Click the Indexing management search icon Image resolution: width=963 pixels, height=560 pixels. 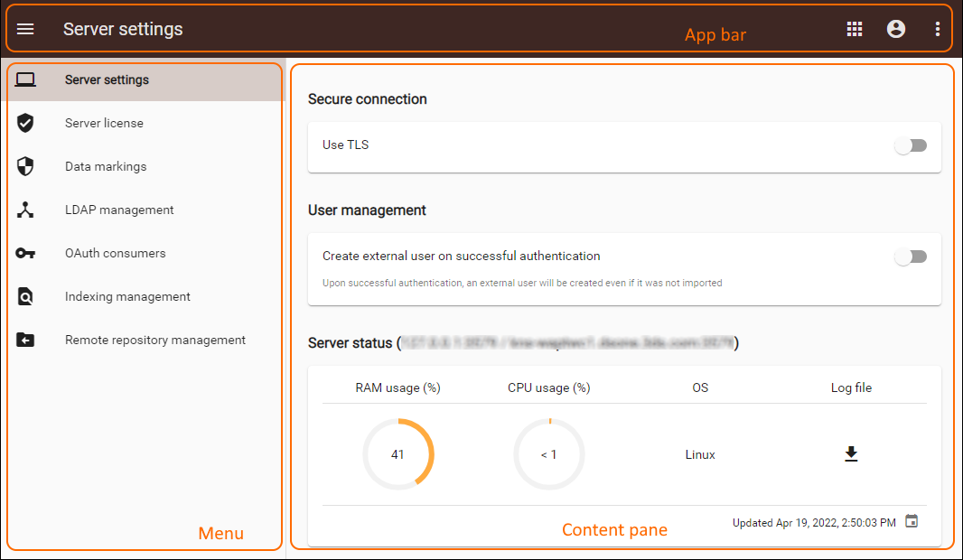pyautogui.click(x=25, y=296)
